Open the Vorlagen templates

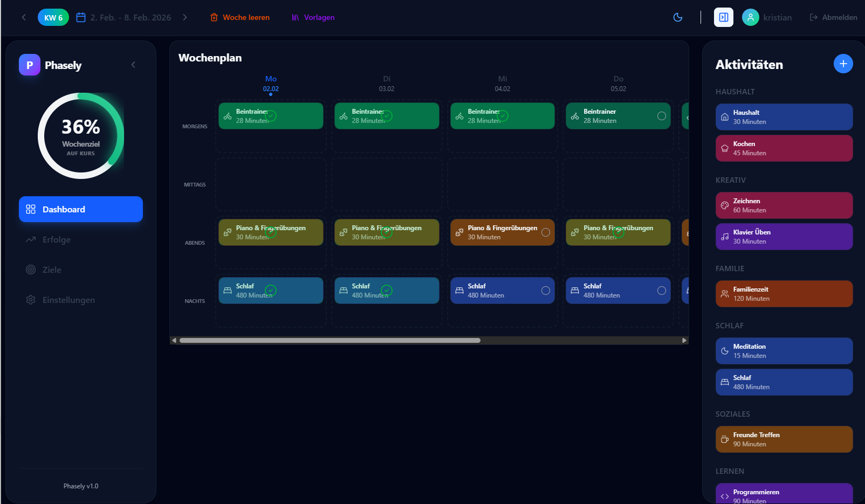[x=313, y=17]
